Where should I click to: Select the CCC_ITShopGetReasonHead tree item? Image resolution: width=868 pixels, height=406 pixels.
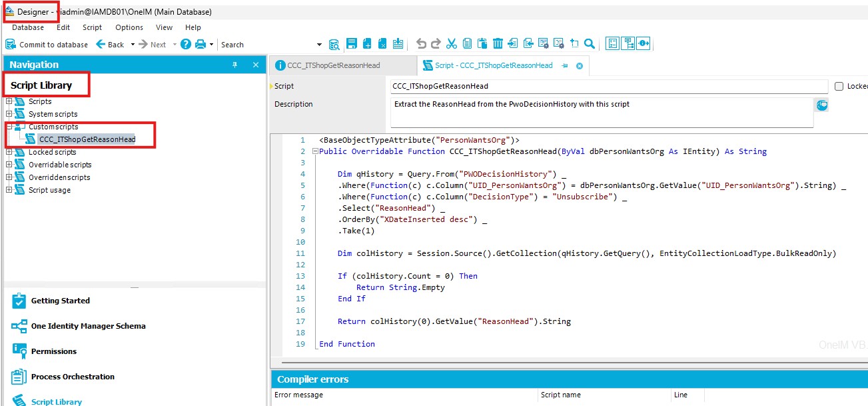tap(87, 139)
